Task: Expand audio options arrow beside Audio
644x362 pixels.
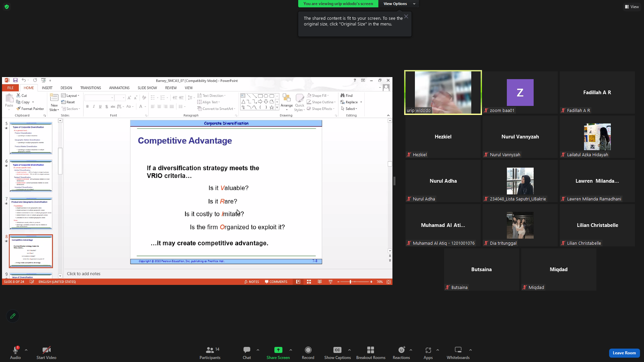Action: click(x=26, y=350)
